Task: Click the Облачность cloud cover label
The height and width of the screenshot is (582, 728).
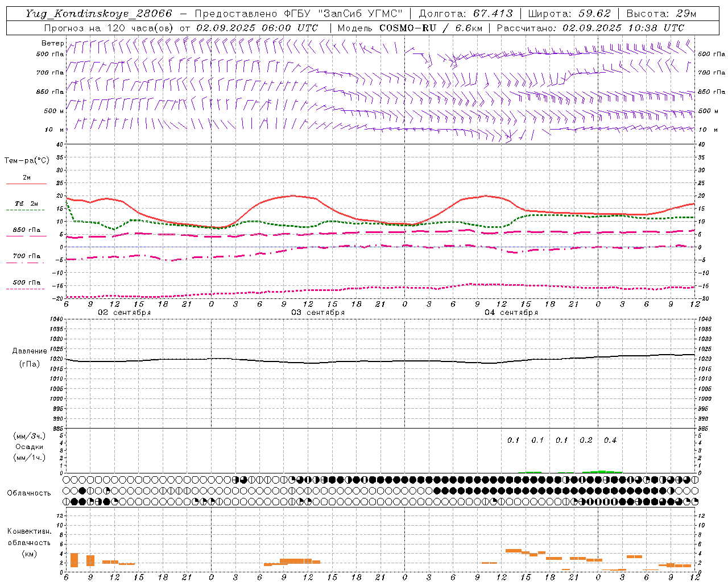Action: (29, 493)
